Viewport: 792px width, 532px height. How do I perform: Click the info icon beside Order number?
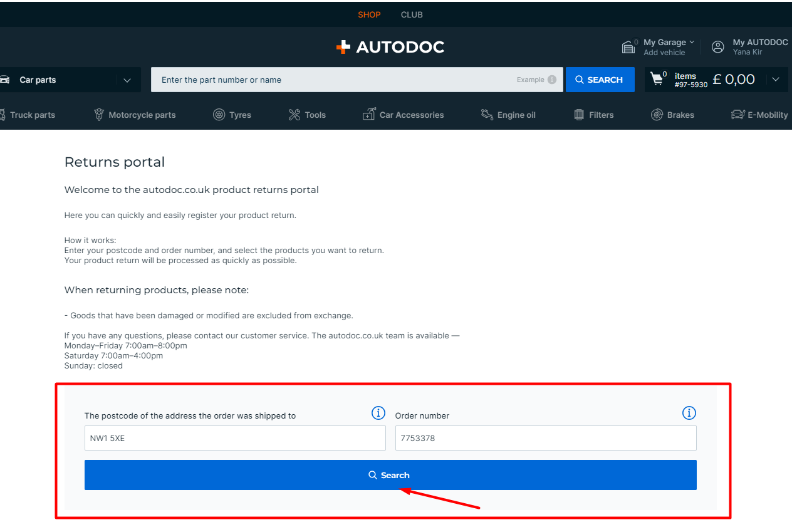(x=689, y=413)
